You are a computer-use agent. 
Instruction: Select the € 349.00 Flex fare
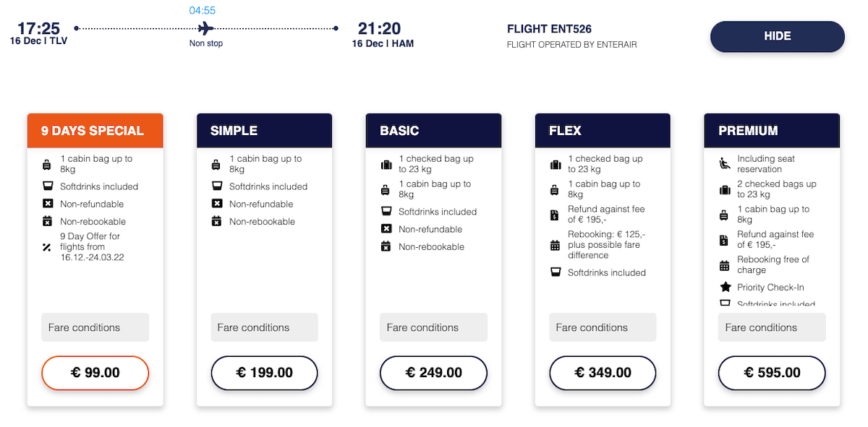(603, 373)
